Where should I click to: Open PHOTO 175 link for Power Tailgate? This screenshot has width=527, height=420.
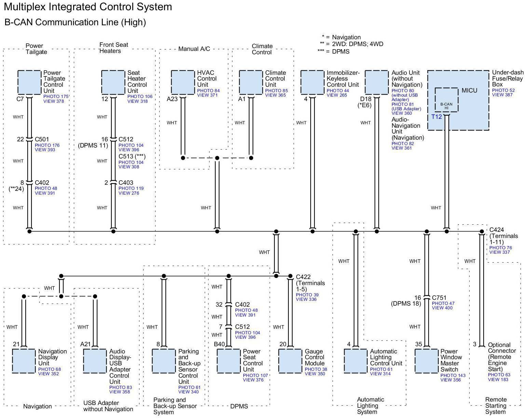[x=56, y=97]
